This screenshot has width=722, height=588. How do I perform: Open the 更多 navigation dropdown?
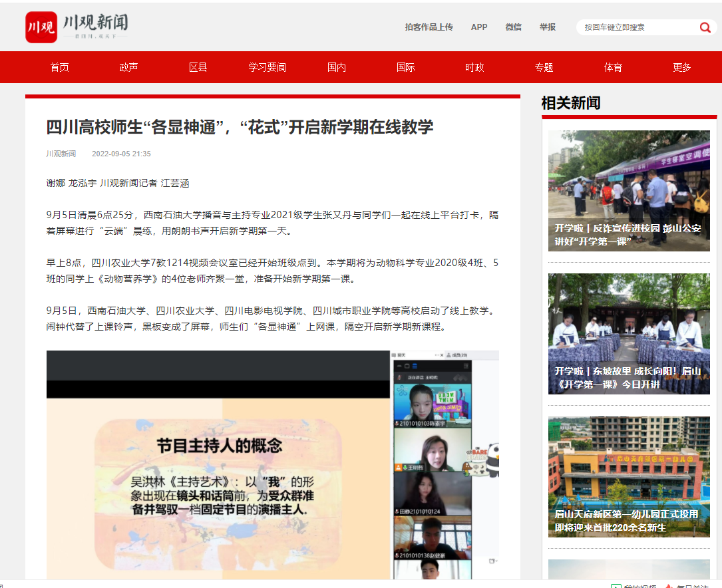click(x=681, y=67)
